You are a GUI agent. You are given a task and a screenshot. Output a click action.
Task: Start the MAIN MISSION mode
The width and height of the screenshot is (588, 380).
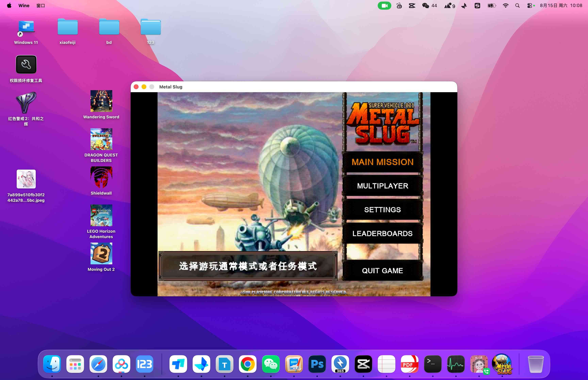pyautogui.click(x=382, y=162)
